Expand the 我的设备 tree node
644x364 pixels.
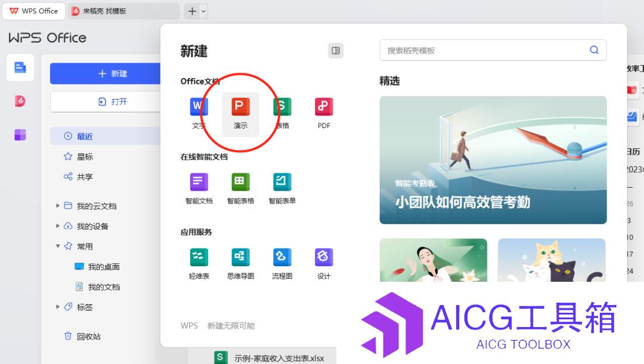point(58,226)
